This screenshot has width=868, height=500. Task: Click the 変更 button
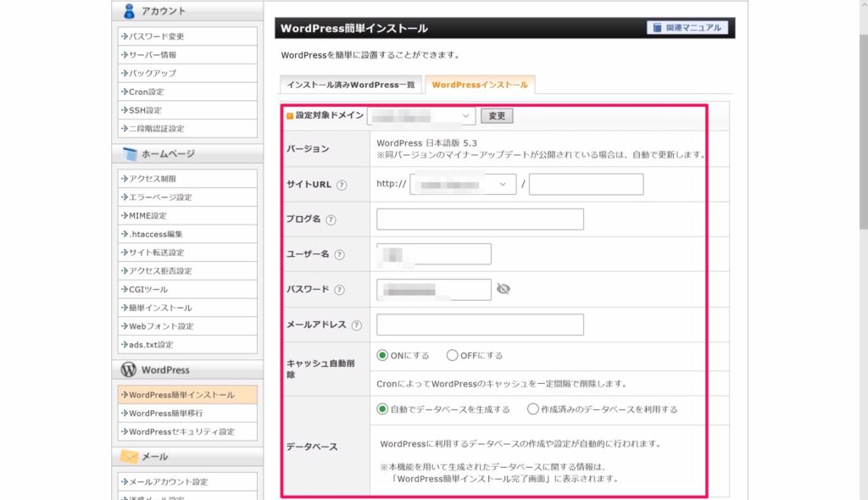click(x=497, y=116)
